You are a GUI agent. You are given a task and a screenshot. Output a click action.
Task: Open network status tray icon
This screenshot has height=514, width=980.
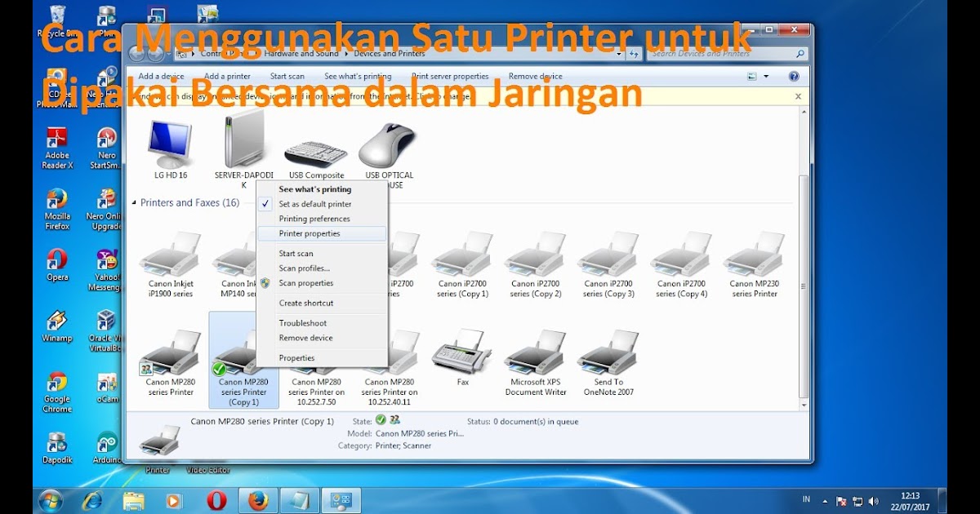coord(857,501)
